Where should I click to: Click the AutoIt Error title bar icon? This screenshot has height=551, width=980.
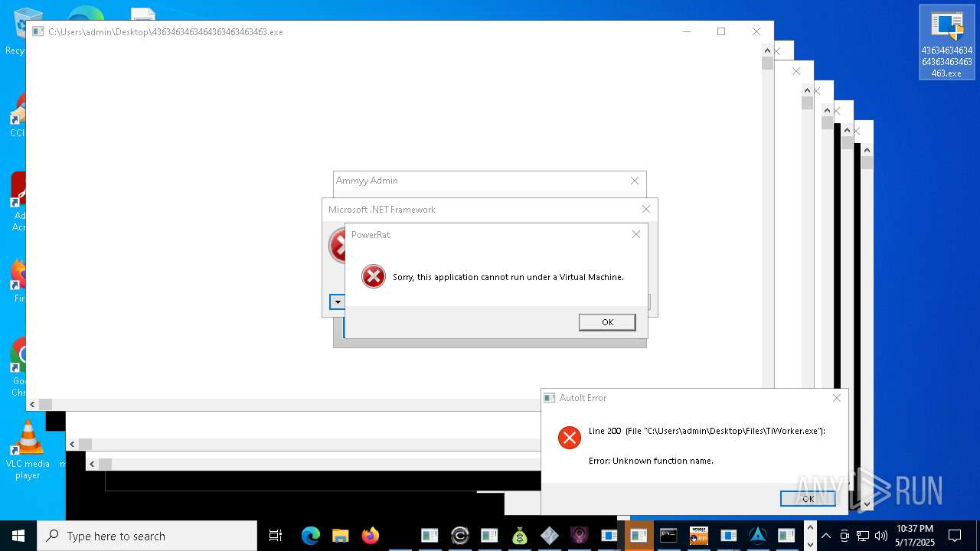point(549,398)
